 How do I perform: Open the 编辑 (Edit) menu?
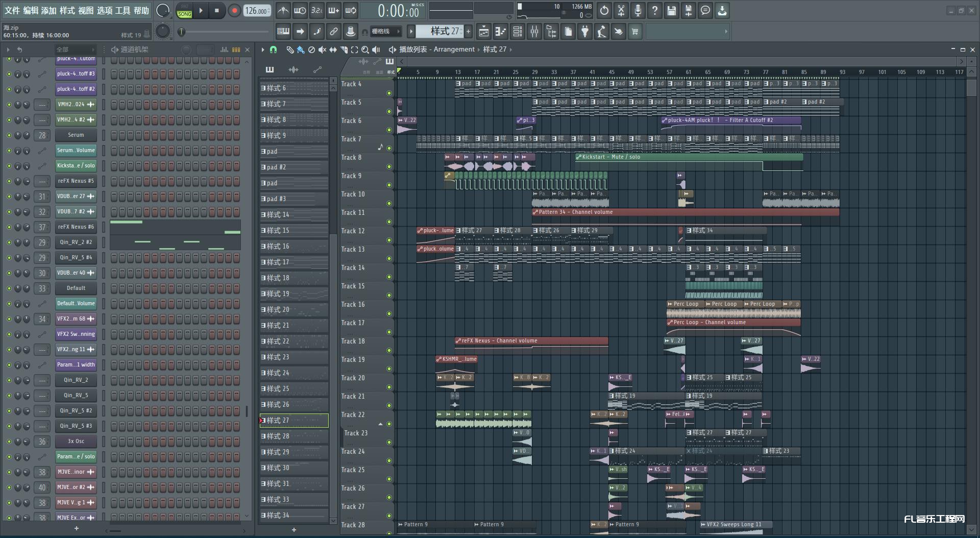click(x=31, y=10)
